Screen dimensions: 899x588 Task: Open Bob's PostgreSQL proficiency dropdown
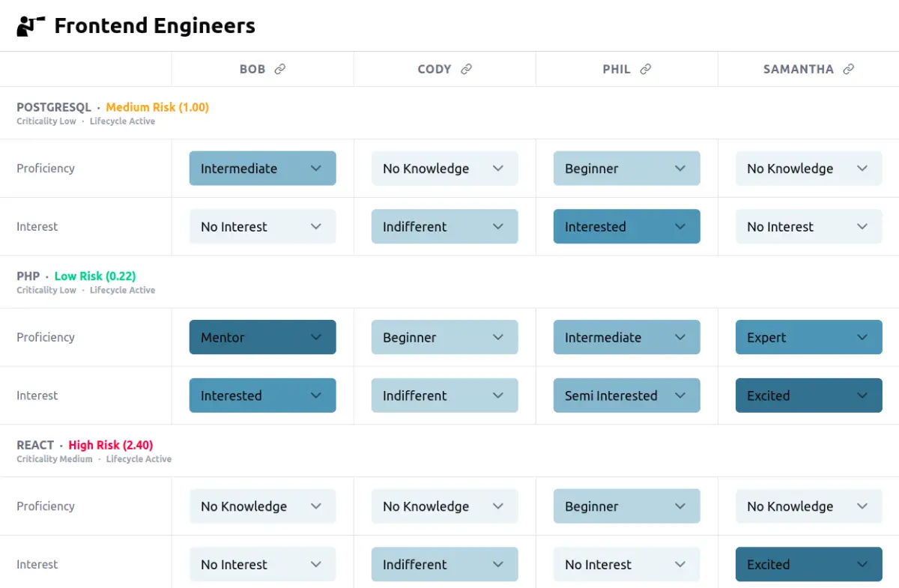click(x=262, y=168)
